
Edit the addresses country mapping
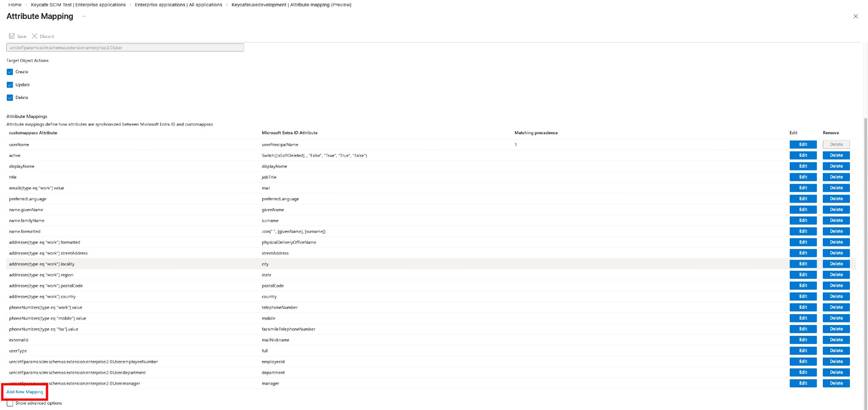[803, 297]
